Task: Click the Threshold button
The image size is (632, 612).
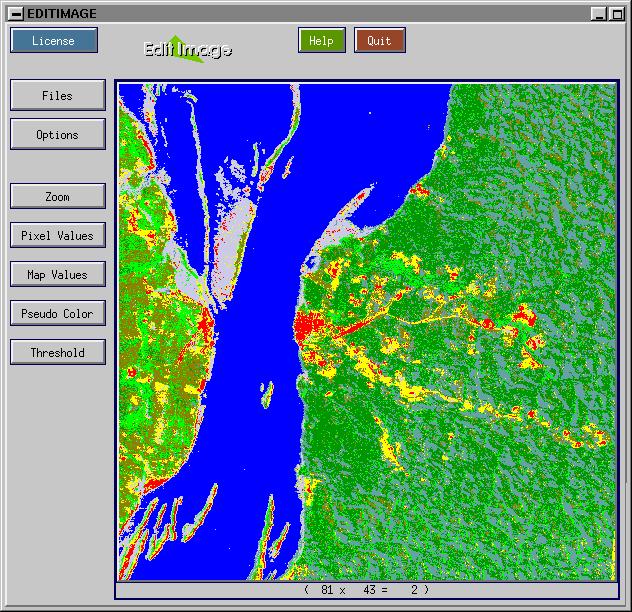Action: [x=58, y=352]
